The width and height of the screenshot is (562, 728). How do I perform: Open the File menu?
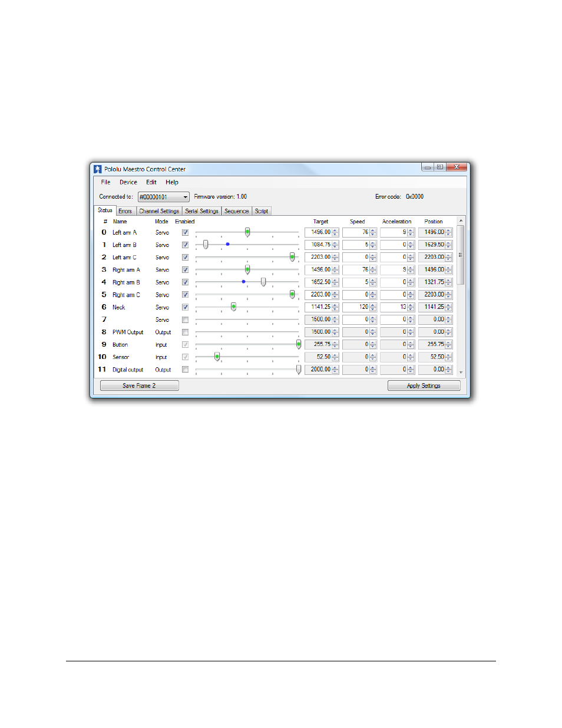pos(105,182)
